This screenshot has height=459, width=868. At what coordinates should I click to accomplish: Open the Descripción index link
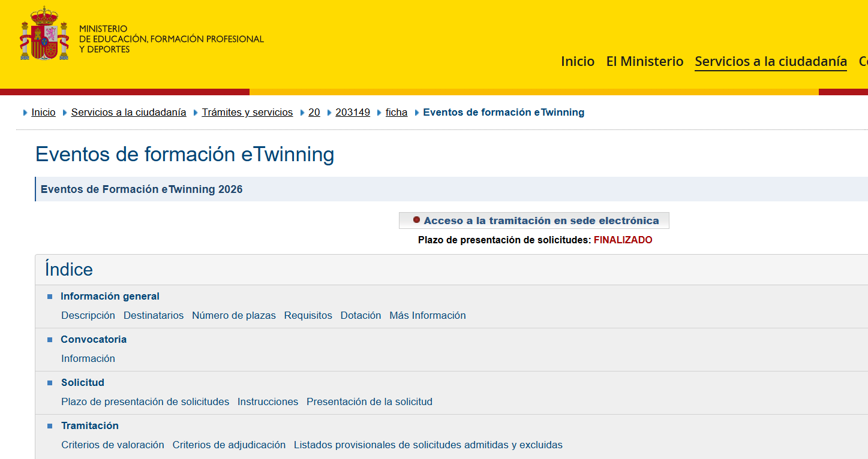point(88,315)
